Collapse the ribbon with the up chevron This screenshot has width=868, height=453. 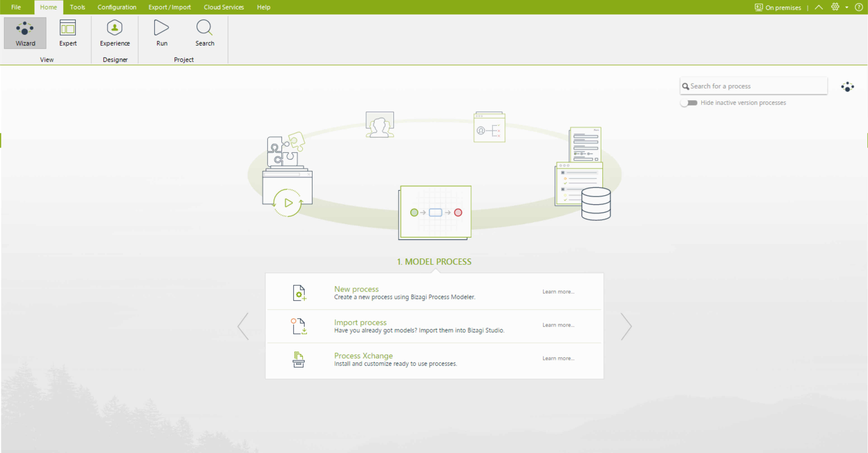819,7
